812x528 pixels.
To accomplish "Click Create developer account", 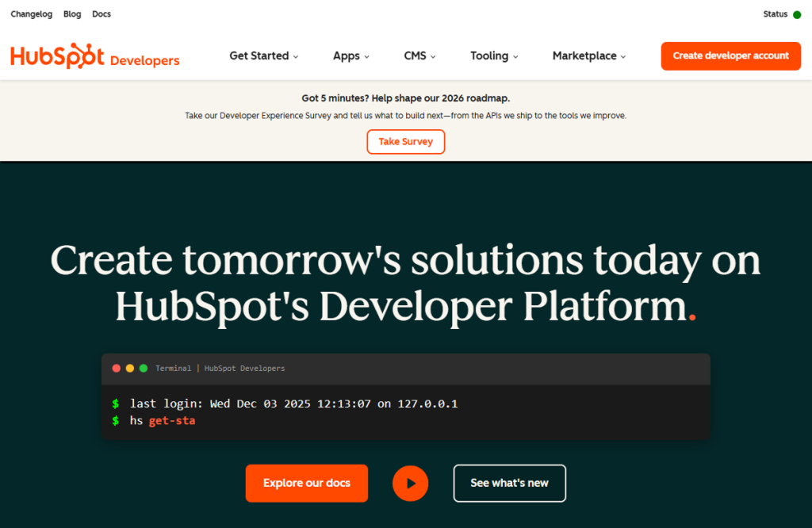I will [x=730, y=55].
